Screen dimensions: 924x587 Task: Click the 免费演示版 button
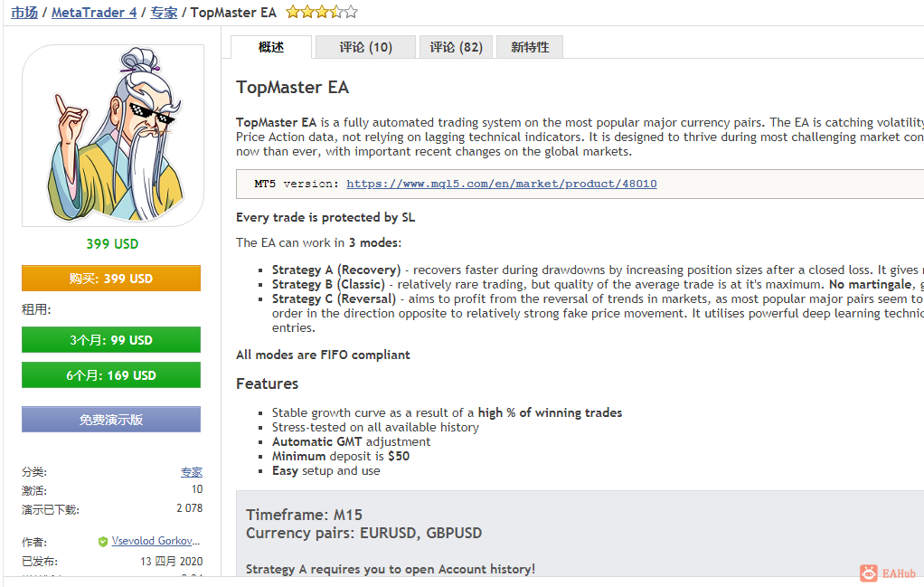pyautogui.click(x=111, y=420)
